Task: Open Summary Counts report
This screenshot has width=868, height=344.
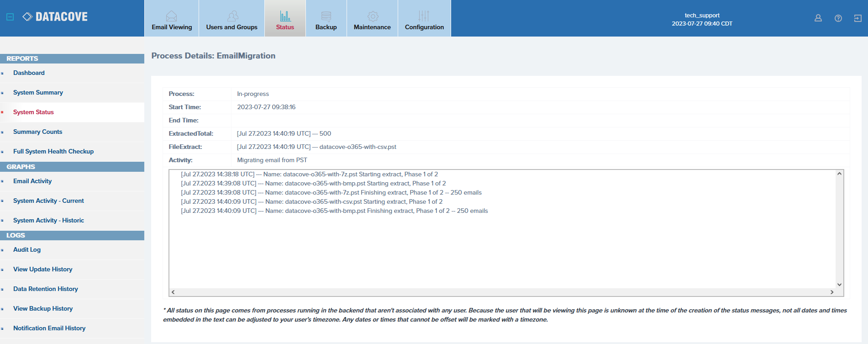Action: click(x=37, y=132)
